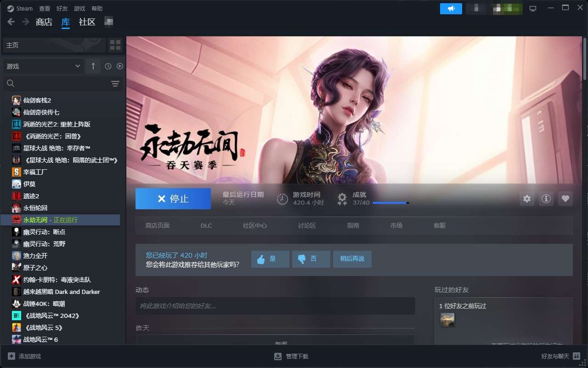Click the 将此游戏介绍给您的好友 input box
Screen dimensions: 588x368
coord(275,306)
